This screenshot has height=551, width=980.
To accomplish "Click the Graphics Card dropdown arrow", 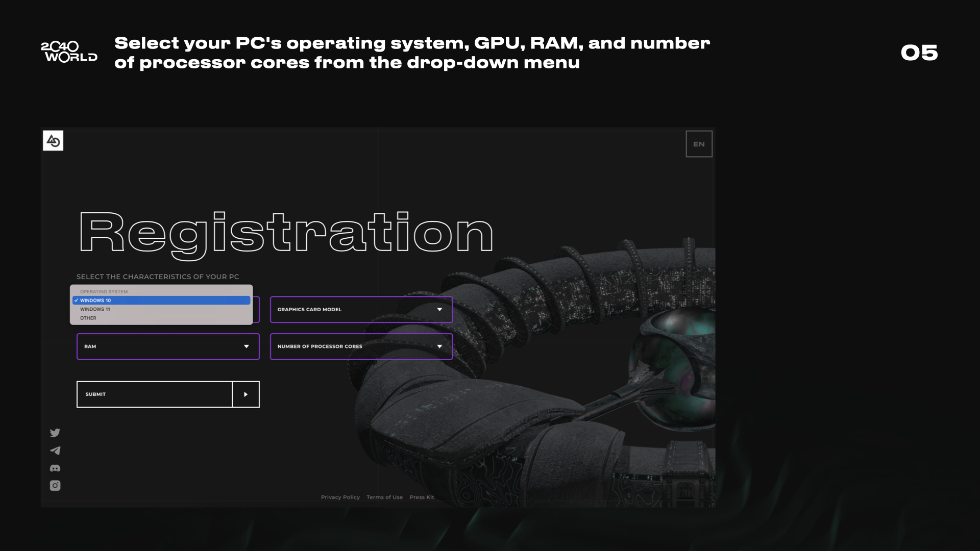I will (x=439, y=310).
